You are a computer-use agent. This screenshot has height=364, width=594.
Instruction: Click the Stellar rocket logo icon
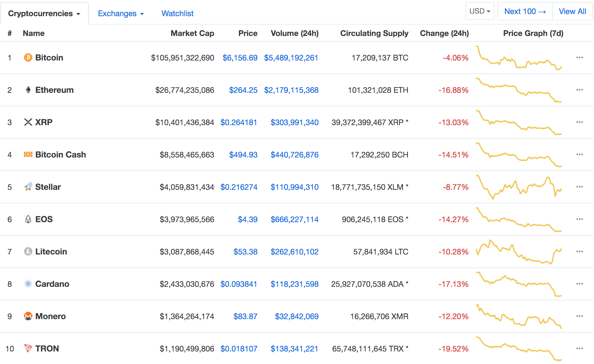28,187
